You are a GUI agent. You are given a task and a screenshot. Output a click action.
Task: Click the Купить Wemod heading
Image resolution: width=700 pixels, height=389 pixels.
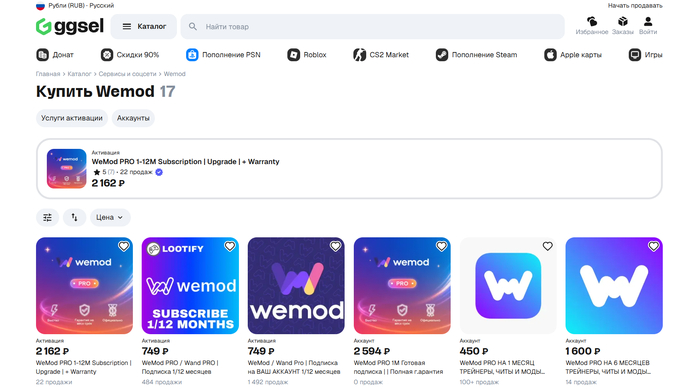coord(95,92)
